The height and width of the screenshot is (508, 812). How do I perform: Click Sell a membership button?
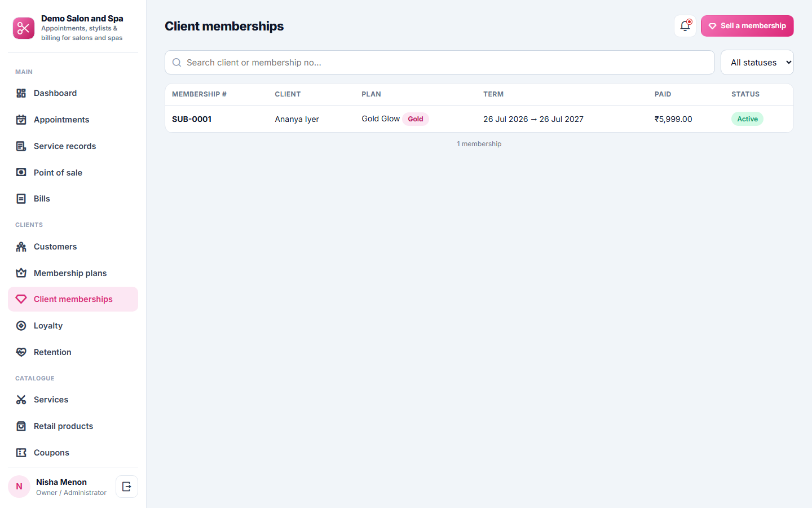[x=747, y=26]
